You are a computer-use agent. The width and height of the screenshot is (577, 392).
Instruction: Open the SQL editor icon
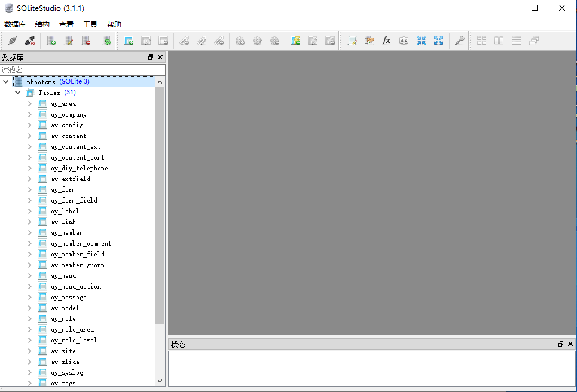click(x=352, y=41)
